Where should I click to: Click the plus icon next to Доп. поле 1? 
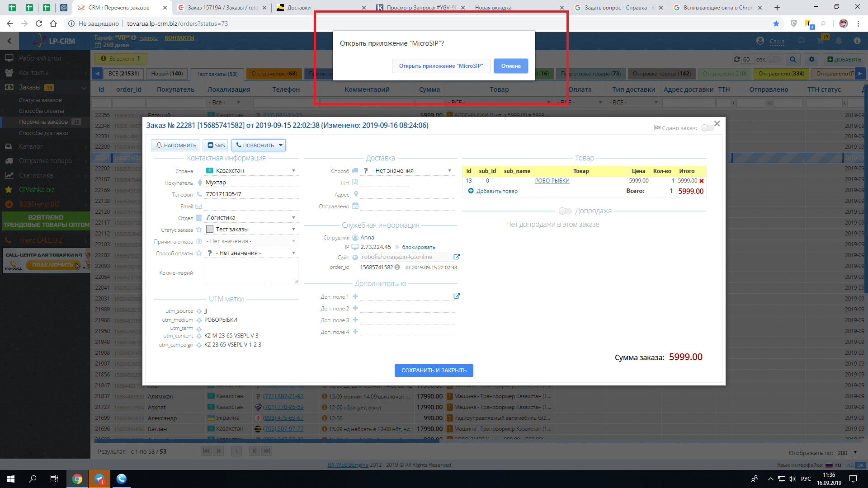coord(355,296)
